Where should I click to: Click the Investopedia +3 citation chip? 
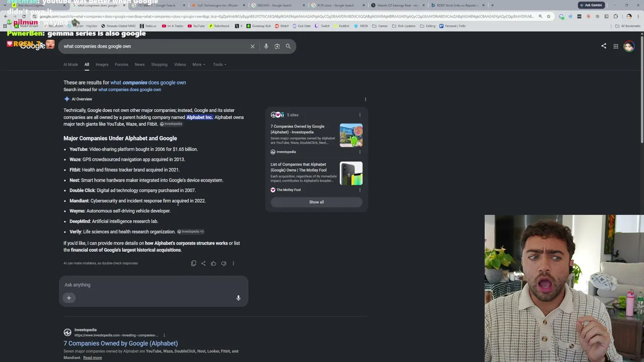[191, 232]
